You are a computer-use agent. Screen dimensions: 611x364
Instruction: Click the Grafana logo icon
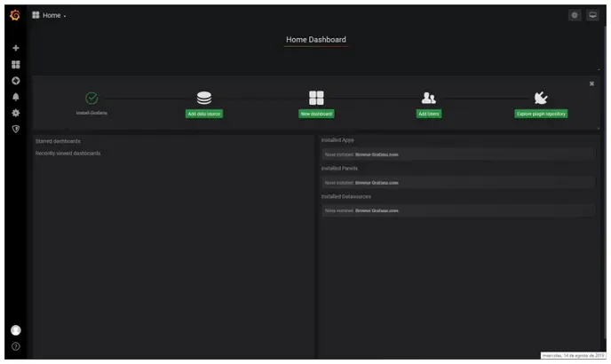click(x=15, y=15)
